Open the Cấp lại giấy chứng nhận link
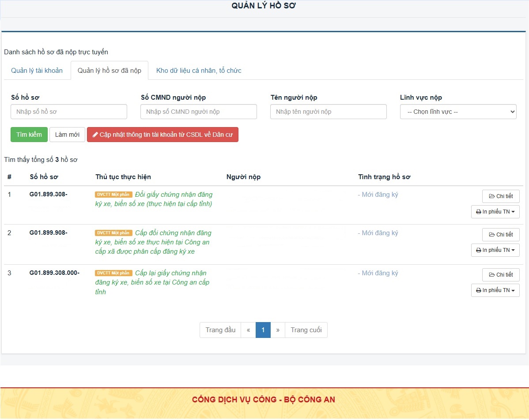The height and width of the screenshot is (420, 529). pyautogui.click(x=152, y=282)
